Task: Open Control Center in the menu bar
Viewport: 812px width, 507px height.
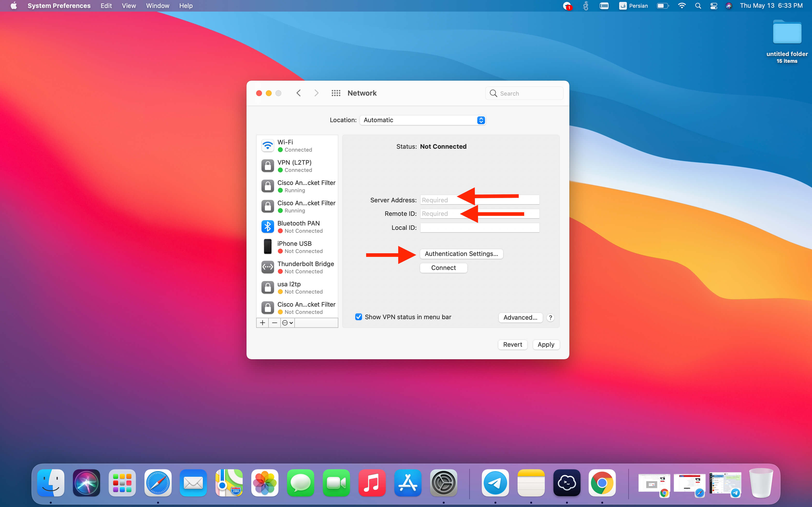Action: 714,6
